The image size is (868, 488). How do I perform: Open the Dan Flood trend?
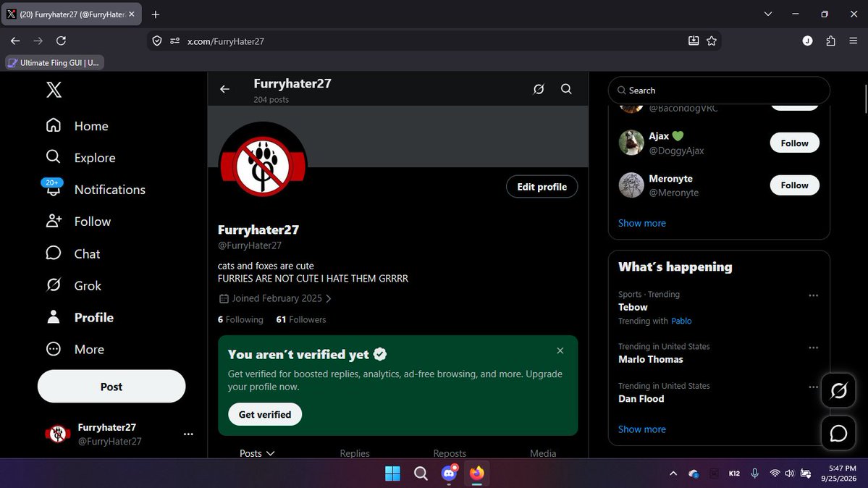[641, 399]
